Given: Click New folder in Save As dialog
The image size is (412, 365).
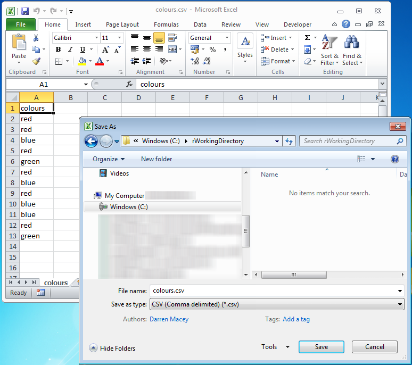Looking at the screenshot, I should click(156, 159).
